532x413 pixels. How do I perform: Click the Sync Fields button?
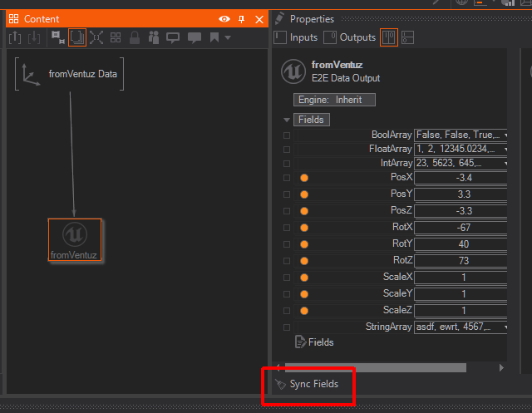pyautogui.click(x=308, y=384)
